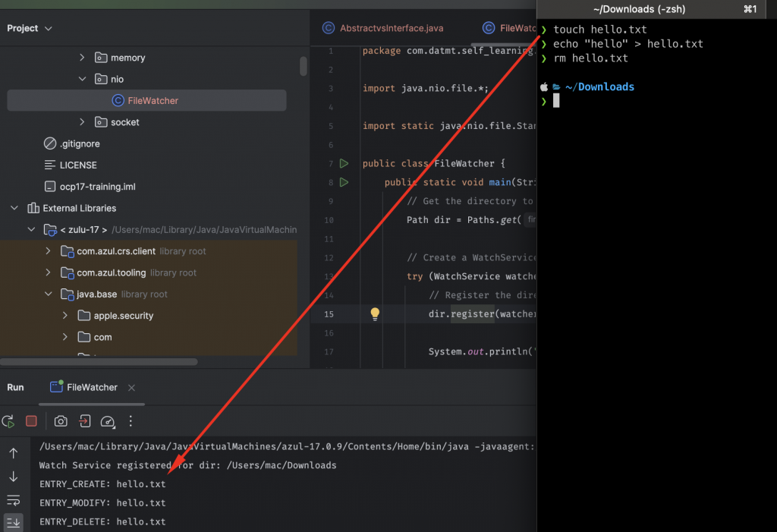Select the socket package row
Screen dimensions: 777x532
(125, 122)
